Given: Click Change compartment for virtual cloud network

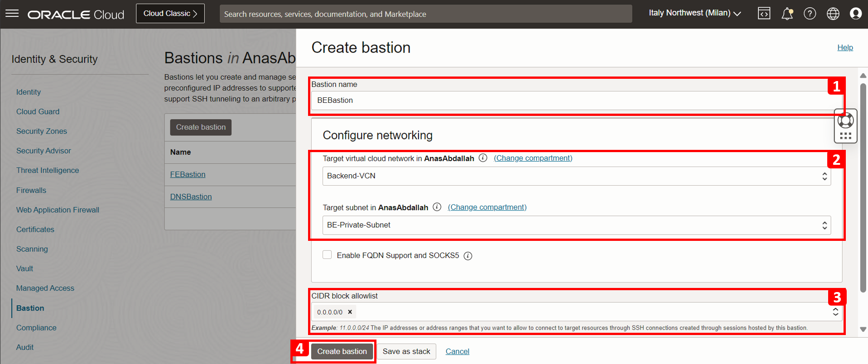Looking at the screenshot, I should click(533, 158).
